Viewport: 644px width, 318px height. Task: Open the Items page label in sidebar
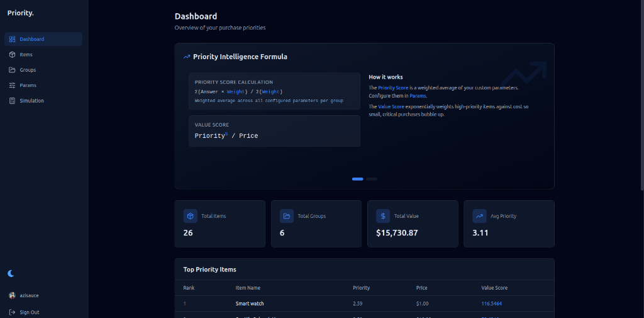coord(26,55)
